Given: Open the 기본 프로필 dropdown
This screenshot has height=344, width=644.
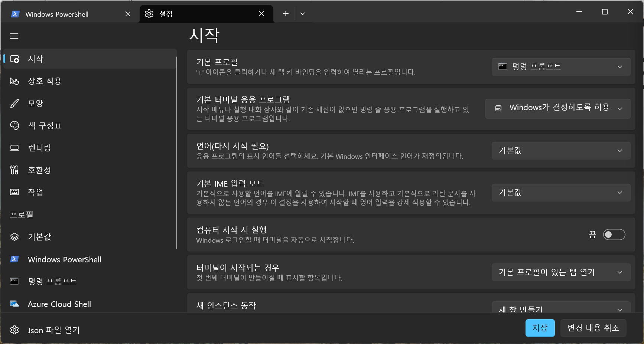Looking at the screenshot, I should [561, 67].
